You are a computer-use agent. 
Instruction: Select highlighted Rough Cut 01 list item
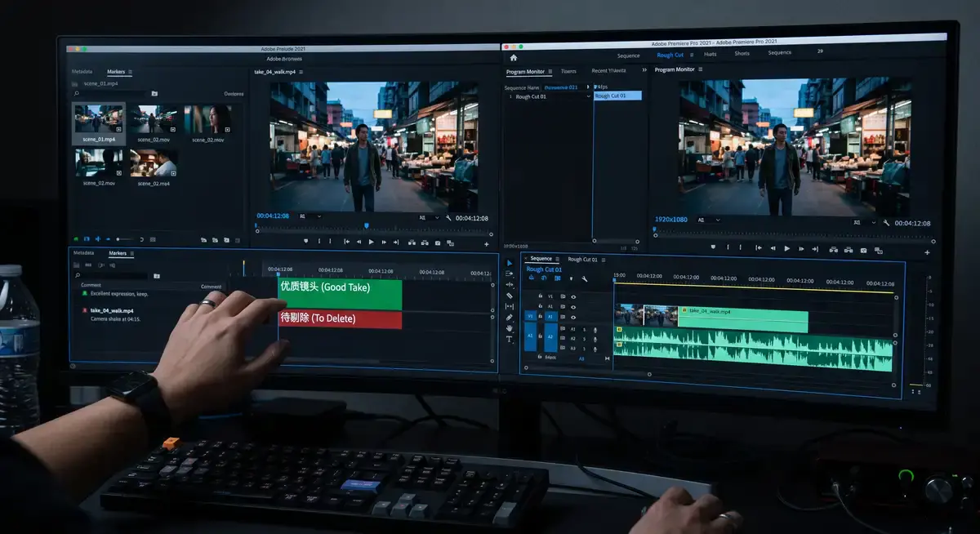click(617, 96)
